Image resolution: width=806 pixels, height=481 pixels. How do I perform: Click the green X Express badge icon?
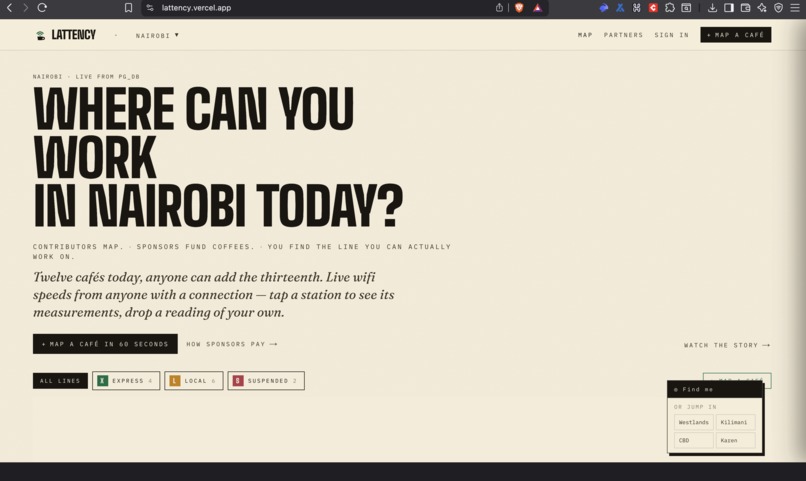102,381
